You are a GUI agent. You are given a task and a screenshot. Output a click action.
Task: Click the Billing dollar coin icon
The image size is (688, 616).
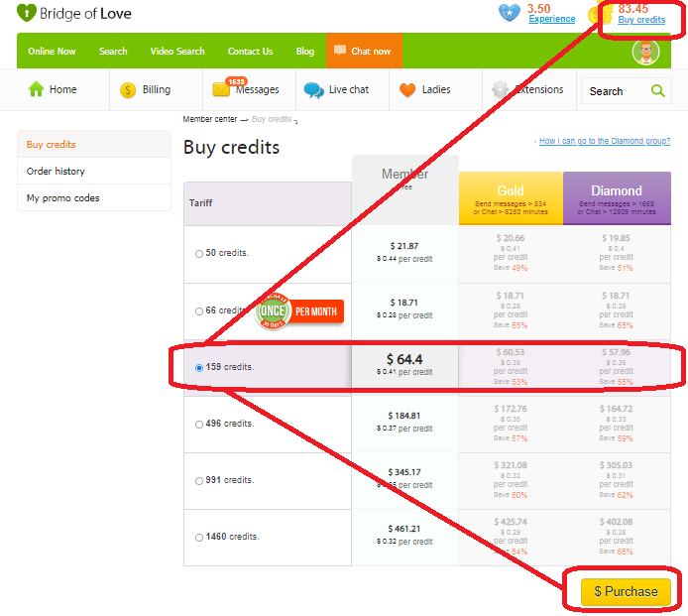pos(128,90)
